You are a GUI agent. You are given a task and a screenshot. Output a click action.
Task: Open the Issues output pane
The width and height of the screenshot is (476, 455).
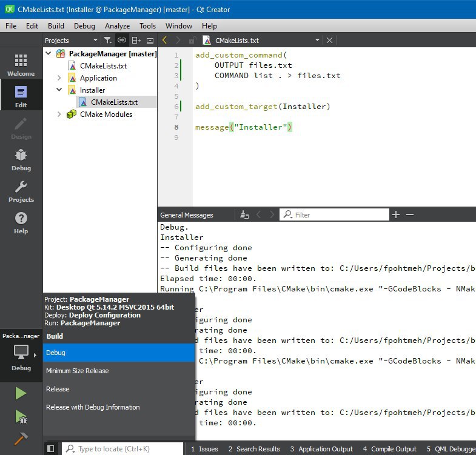(204, 448)
